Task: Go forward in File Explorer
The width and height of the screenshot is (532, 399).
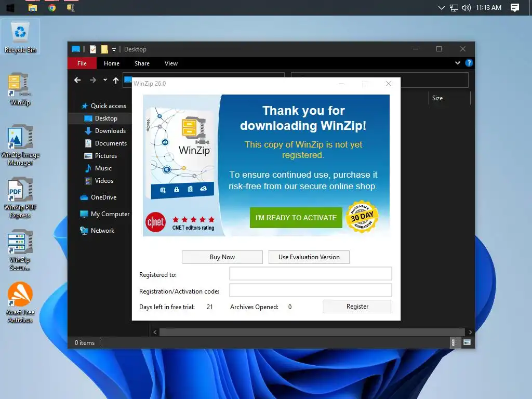Action: [92, 80]
